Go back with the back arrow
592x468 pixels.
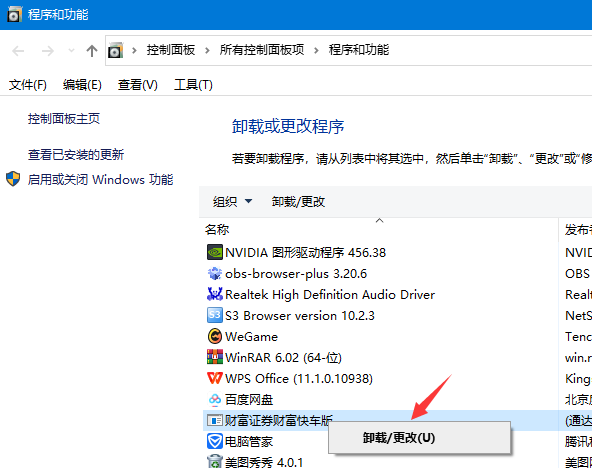[x=18, y=51]
